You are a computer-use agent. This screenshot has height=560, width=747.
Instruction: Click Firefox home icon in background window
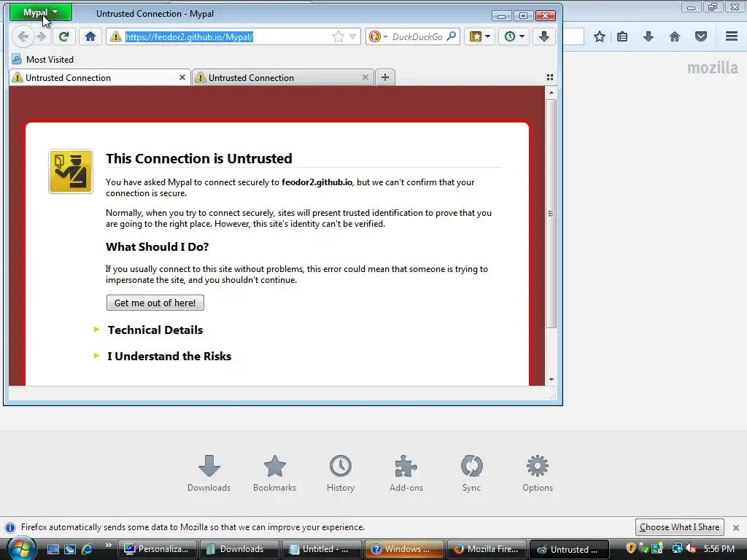(x=675, y=36)
